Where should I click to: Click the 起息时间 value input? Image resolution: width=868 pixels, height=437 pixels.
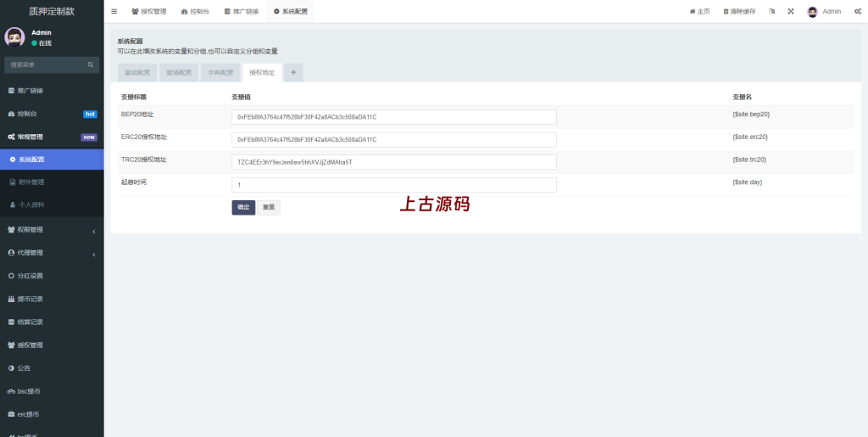[394, 185]
